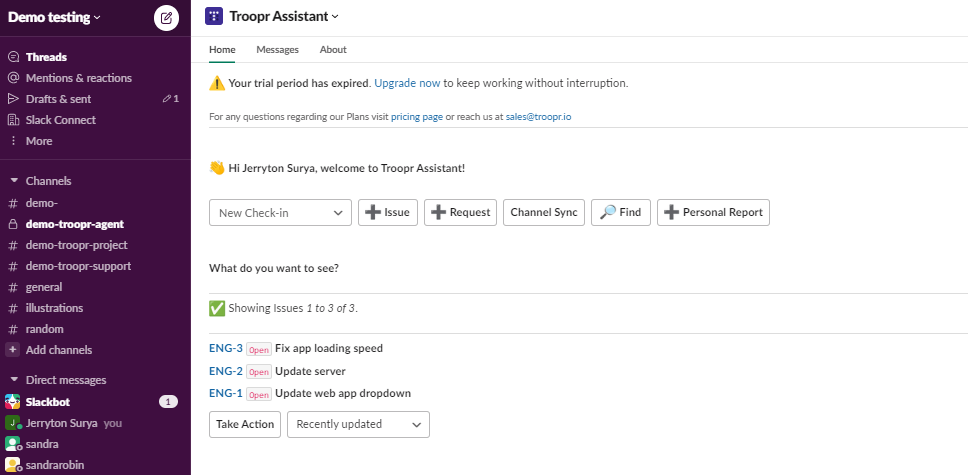Click the Slackbot avatar icon

12,401
